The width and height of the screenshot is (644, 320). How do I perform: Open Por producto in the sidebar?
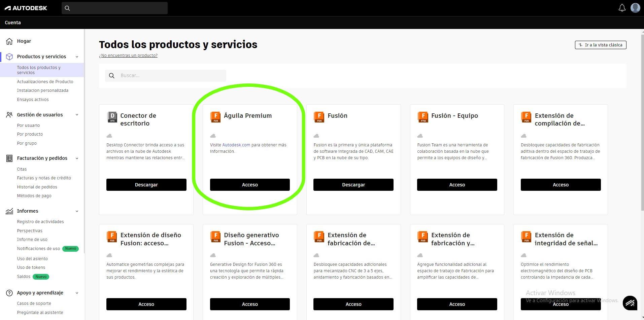coord(30,134)
